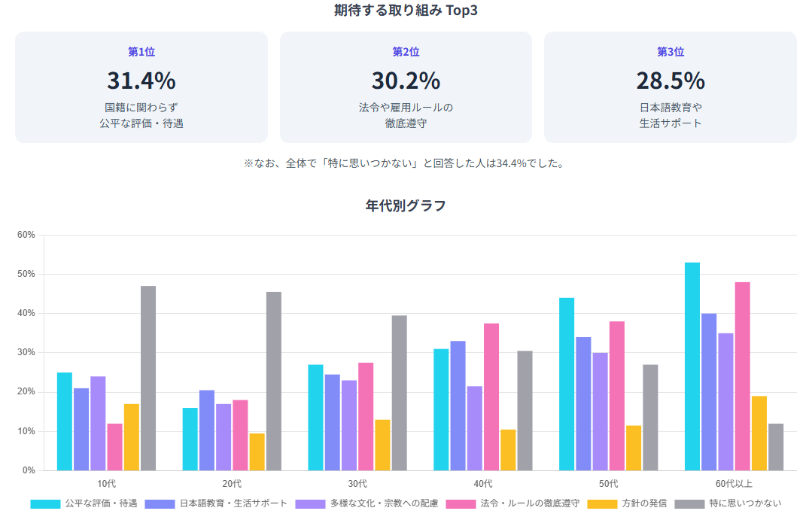Viewport: 812px width, 520px height.
Task: Click the purple bar in the 10代 group
Action: coord(98,423)
